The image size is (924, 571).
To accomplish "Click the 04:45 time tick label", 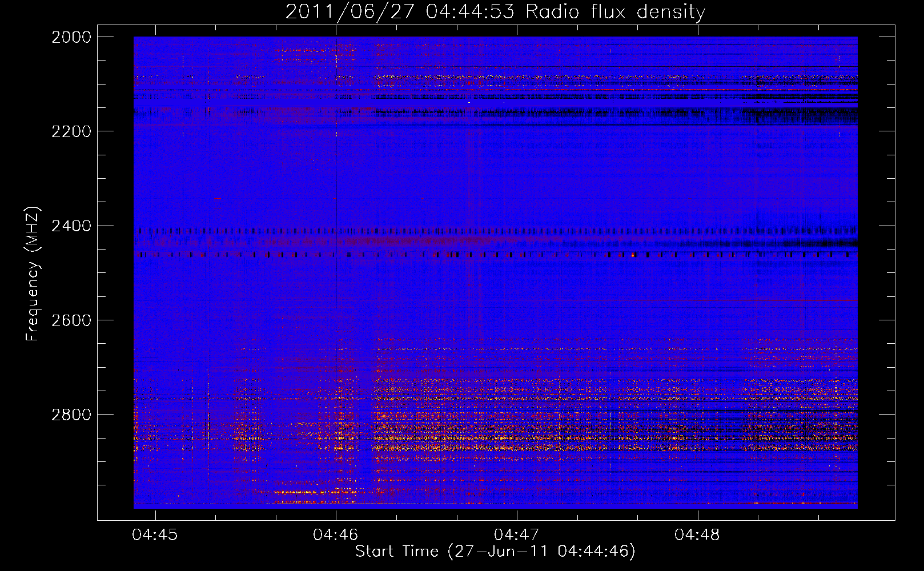I will coord(155,535).
